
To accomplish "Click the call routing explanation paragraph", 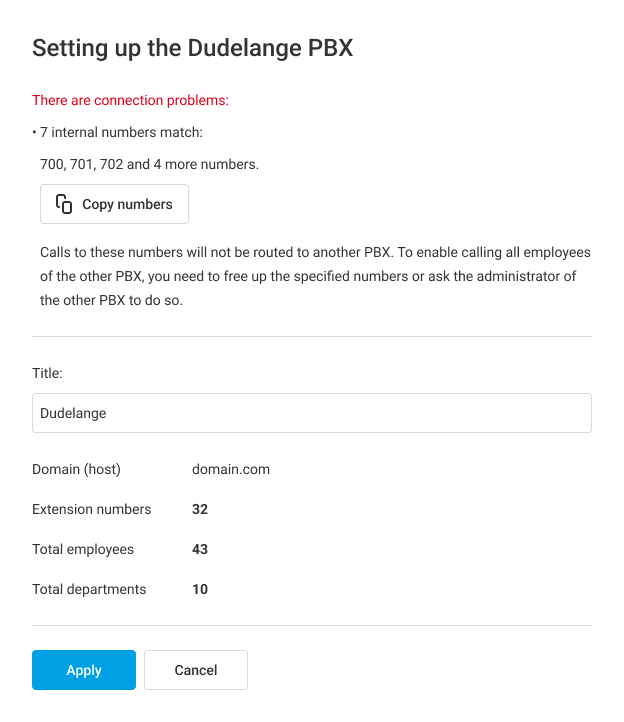I will [x=315, y=275].
